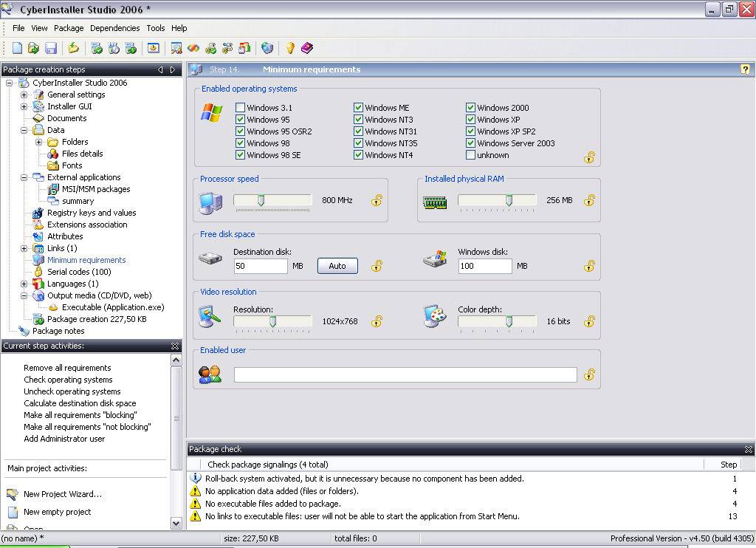Toggle the padlock beside 1024x768 resolution
The height and width of the screenshot is (548, 756).
pyautogui.click(x=377, y=321)
